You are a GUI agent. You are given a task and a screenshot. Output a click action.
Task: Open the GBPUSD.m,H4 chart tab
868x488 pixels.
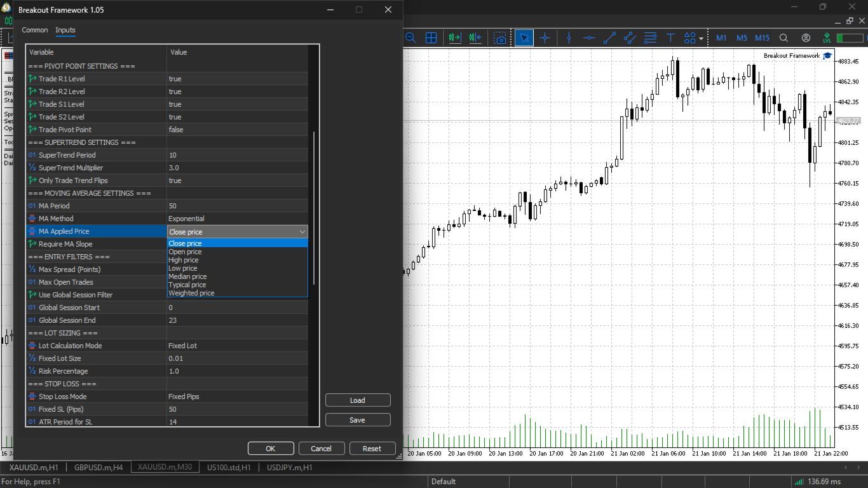(98, 468)
